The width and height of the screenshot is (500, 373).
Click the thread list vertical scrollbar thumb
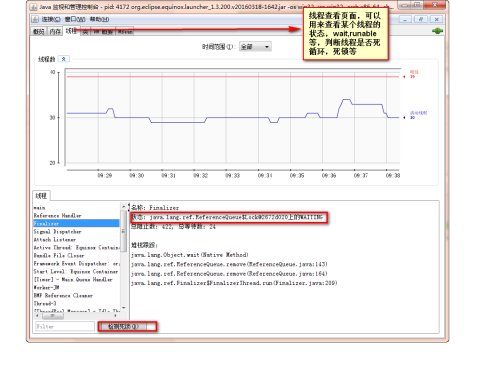(124, 231)
